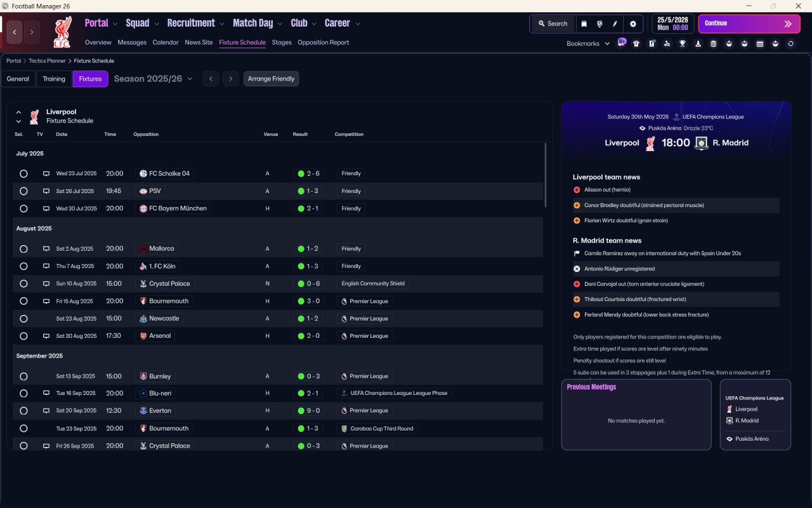Image resolution: width=812 pixels, height=508 pixels.
Task: Click the TV icon on PSV row
Action: point(46,191)
